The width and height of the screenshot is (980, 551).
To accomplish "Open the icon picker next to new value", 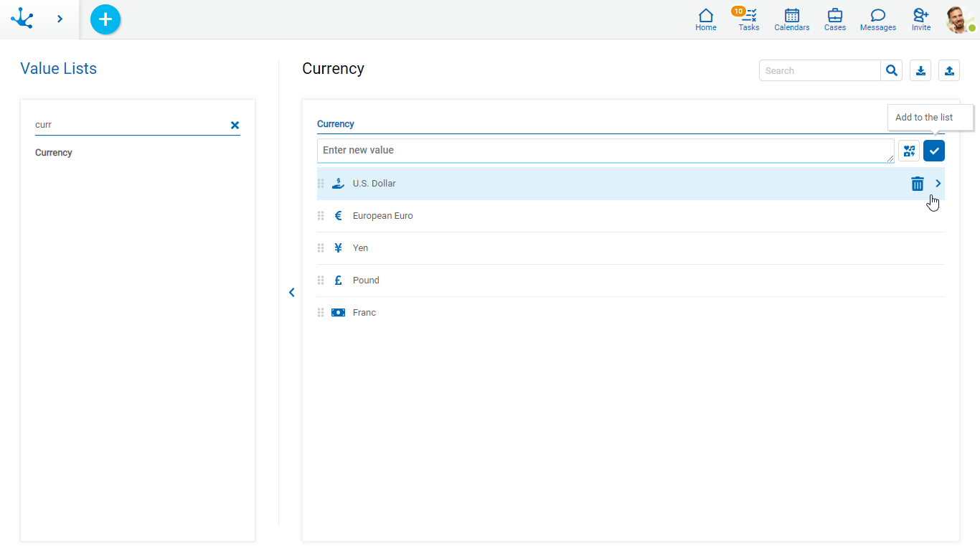I will (909, 151).
